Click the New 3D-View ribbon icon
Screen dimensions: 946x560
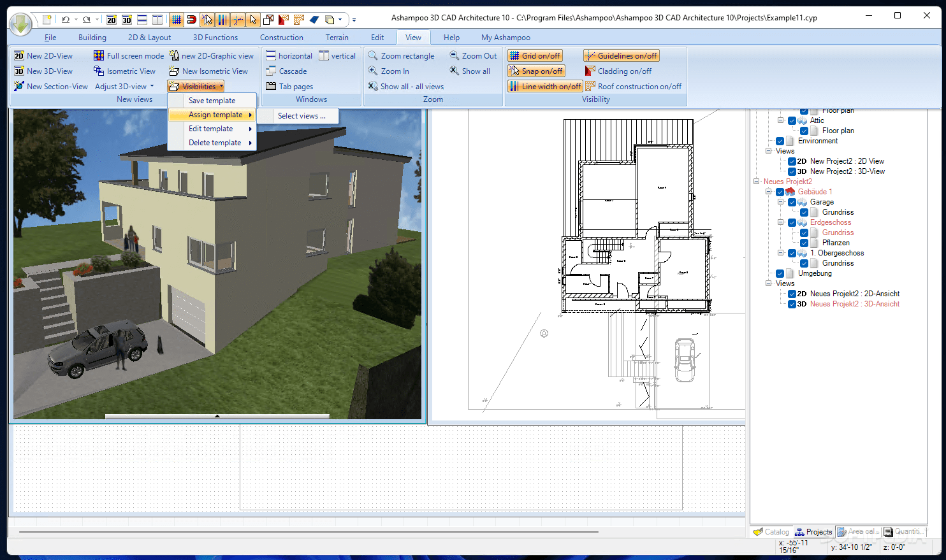pos(19,71)
